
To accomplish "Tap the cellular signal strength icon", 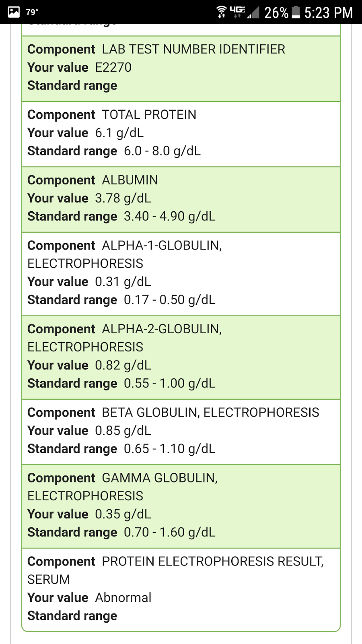I will pos(253,12).
